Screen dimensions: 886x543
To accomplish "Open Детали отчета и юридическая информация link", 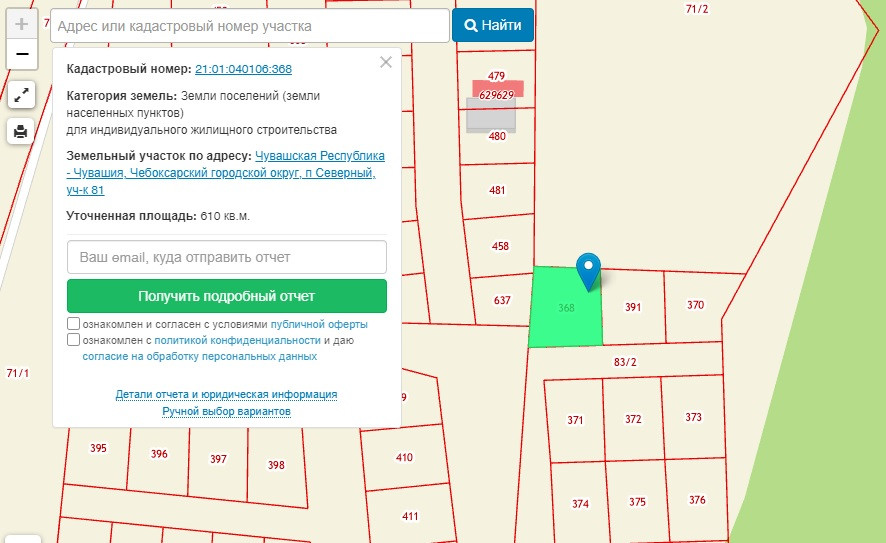I will 226,394.
